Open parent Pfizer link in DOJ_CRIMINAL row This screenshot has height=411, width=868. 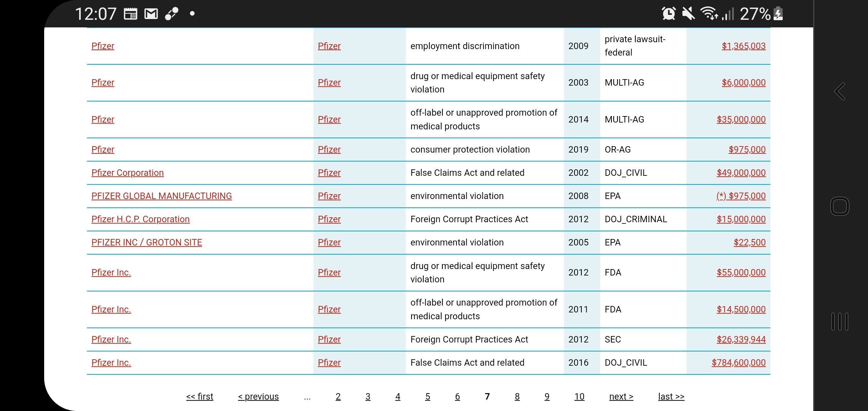pos(329,219)
